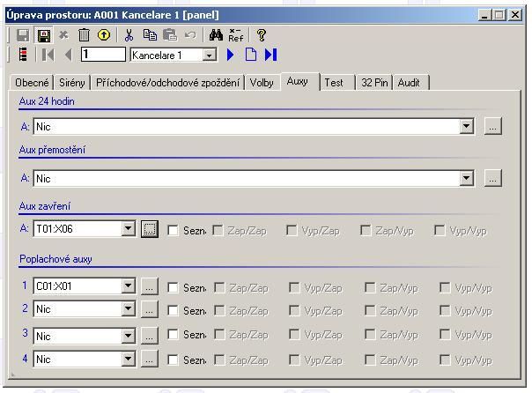Open the Kancelare 1 area dropdown

[x=209, y=55]
